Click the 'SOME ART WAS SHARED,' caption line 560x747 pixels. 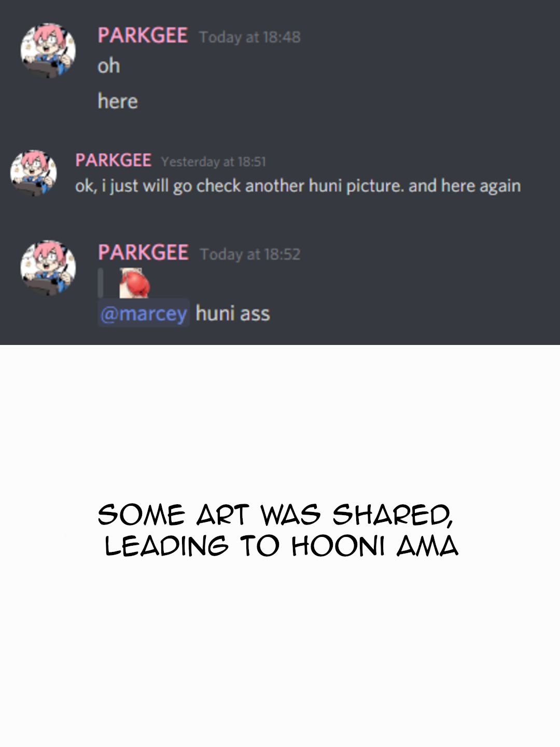coord(276,515)
